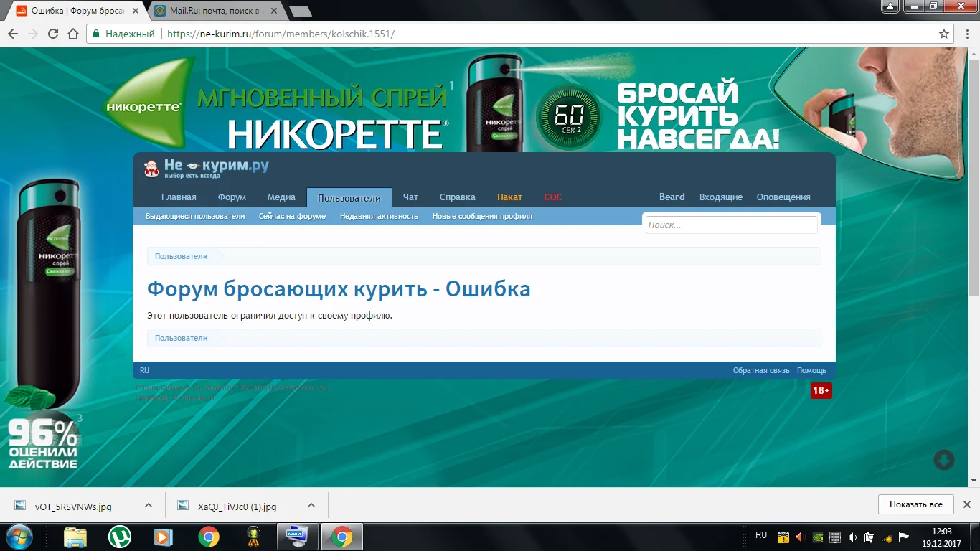Click the Поиск search field
Viewport: 980px width, 551px height.
(730, 225)
